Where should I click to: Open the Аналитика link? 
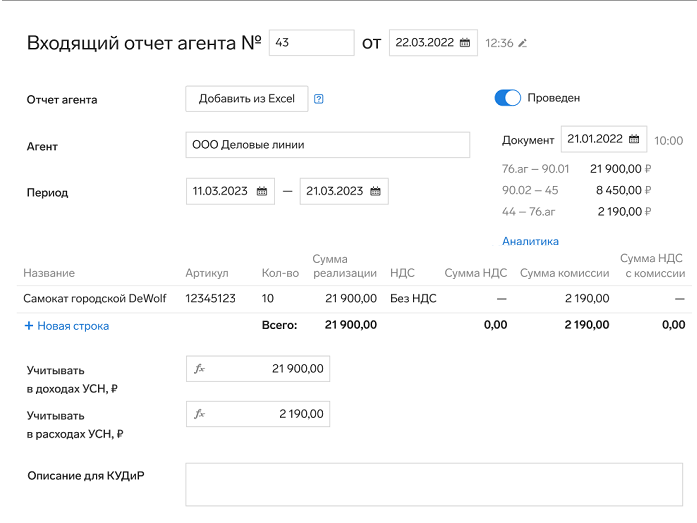pyautogui.click(x=530, y=241)
